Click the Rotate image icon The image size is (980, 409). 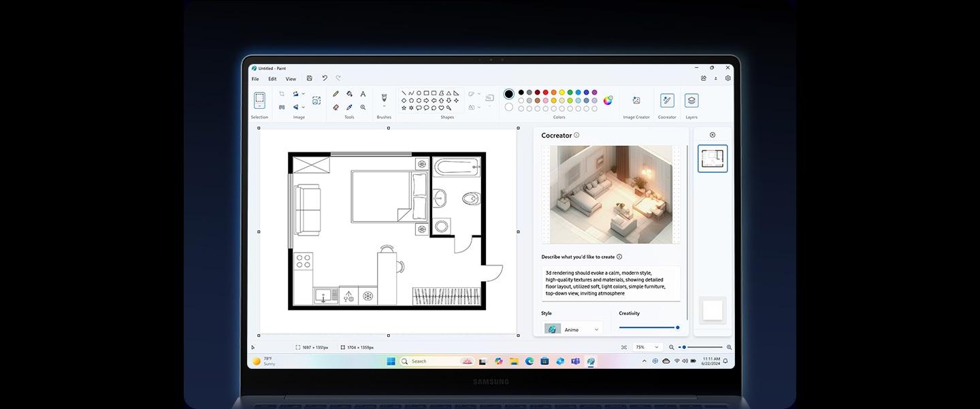coord(296,93)
